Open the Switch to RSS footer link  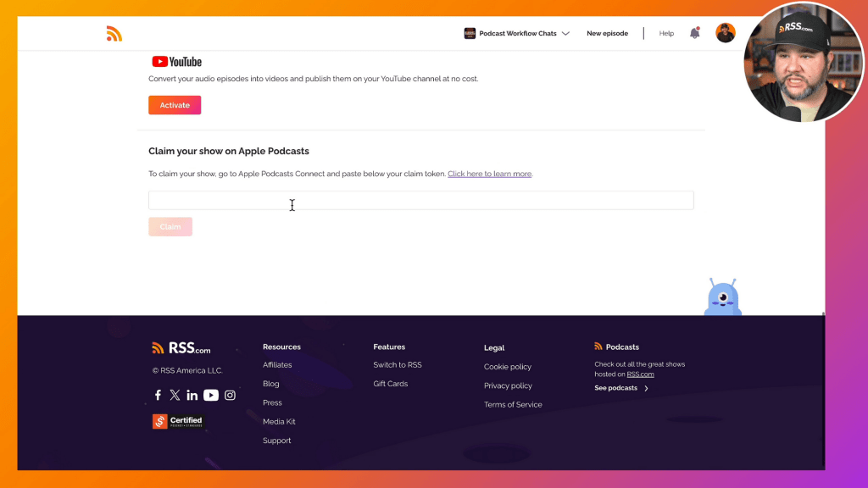[397, 365]
